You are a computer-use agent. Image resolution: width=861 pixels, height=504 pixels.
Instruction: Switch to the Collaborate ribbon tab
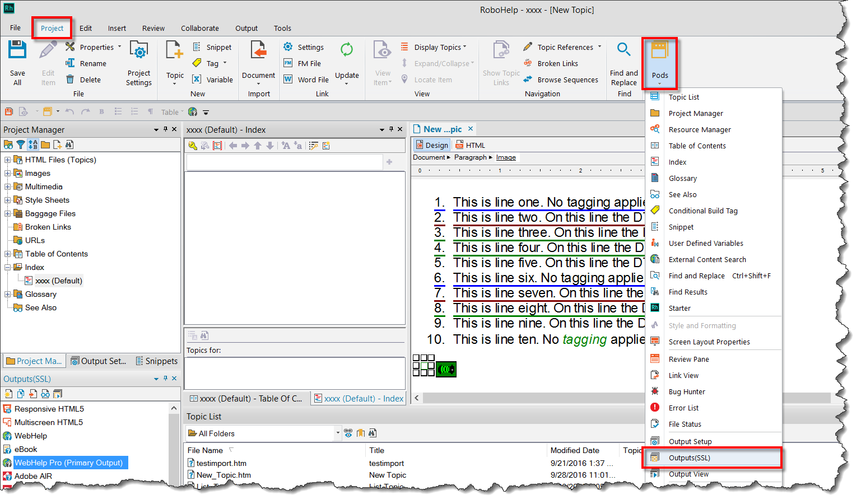(200, 28)
